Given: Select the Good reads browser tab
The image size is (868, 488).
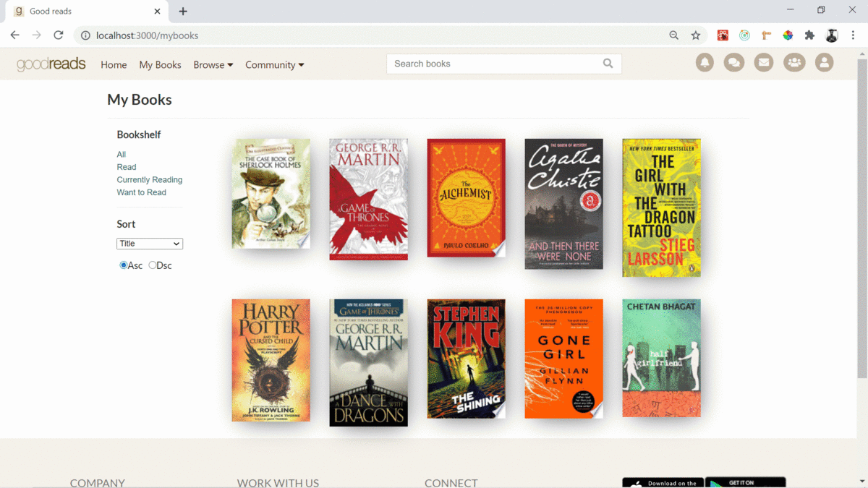Looking at the screenshot, I should coord(87,12).
